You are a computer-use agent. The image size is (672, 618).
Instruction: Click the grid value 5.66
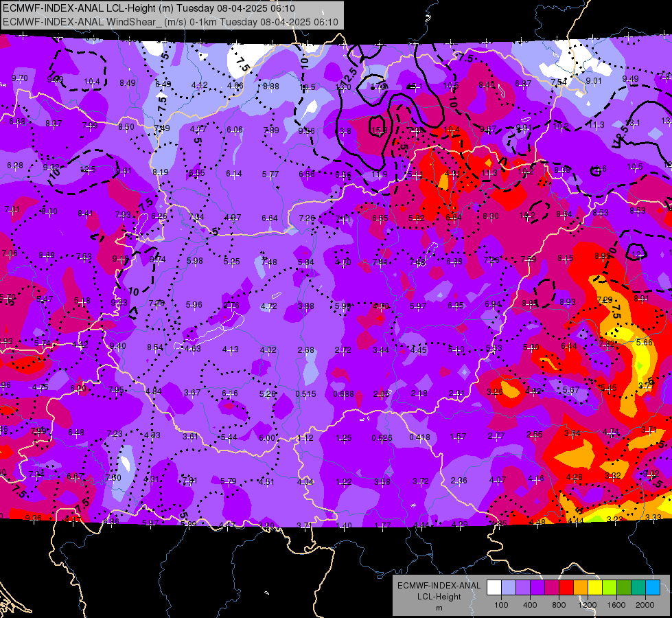click(x=644, y=342)
